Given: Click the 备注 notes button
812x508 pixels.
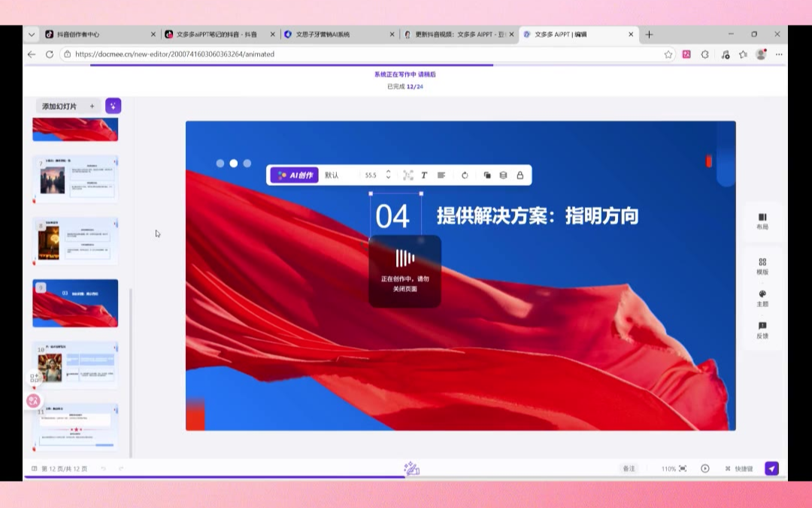Looking at the screenshot, I should [x=629, y=469].
